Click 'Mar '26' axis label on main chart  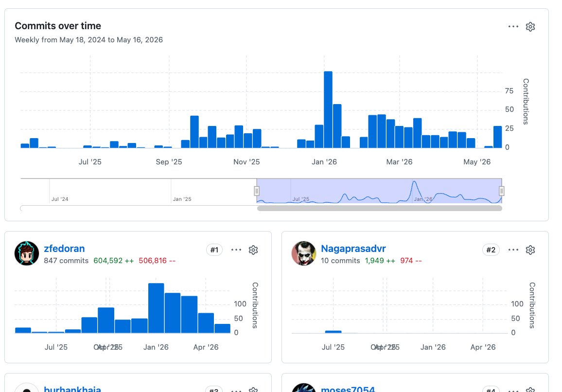coord(399,162)
